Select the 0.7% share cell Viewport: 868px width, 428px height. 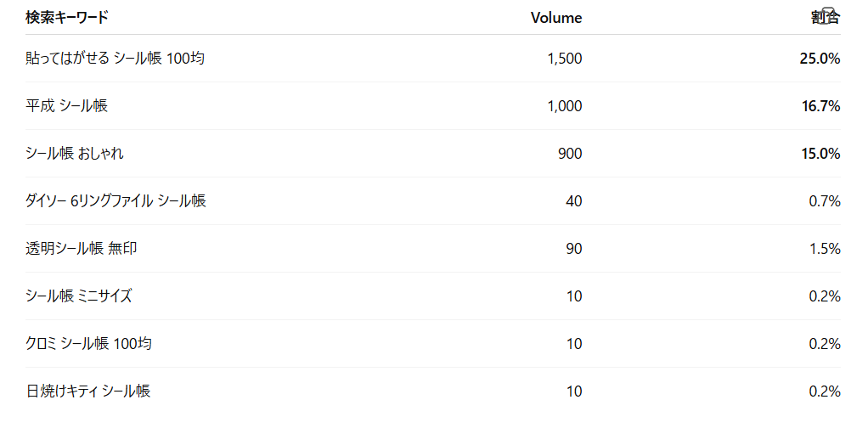pos(825,201)
